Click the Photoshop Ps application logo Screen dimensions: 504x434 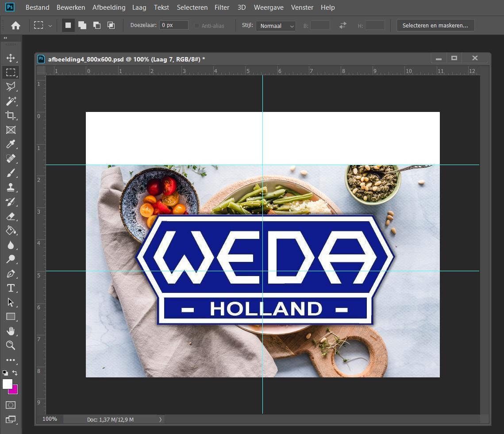(10, 7)
